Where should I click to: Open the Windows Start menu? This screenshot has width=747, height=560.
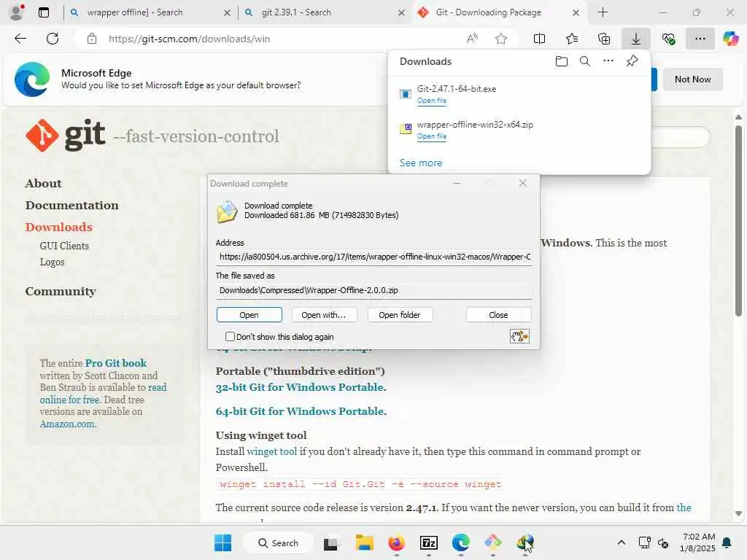click(222, 542)
